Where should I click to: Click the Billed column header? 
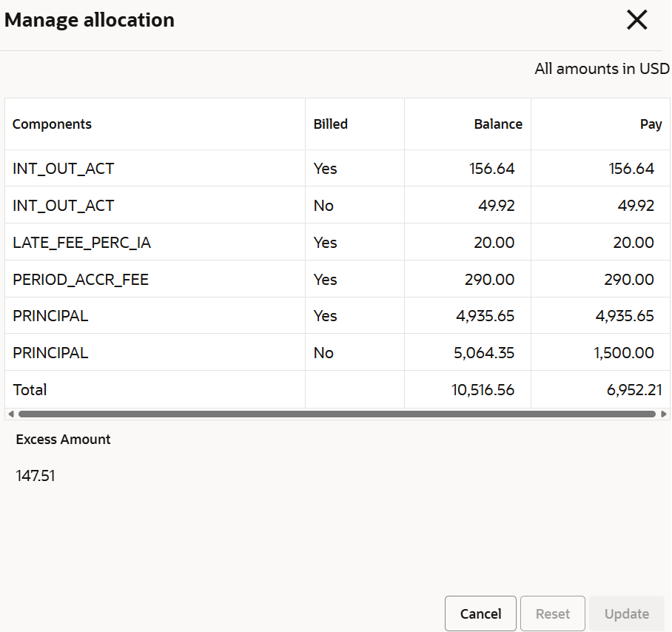click(330, 124)
